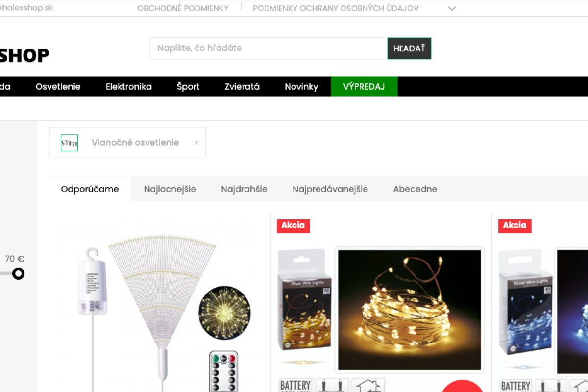Click the search field Napíšte, čo hľadáte

pos(269,49)
